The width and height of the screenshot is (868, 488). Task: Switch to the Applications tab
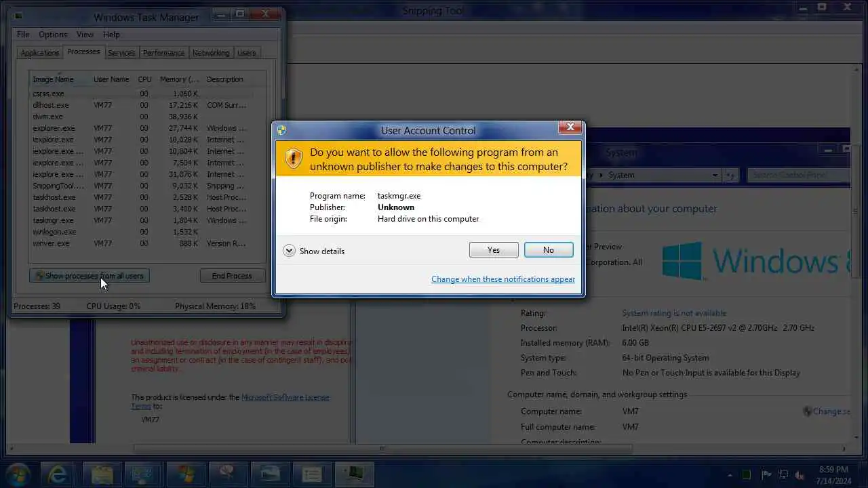[x=40, y=53]
